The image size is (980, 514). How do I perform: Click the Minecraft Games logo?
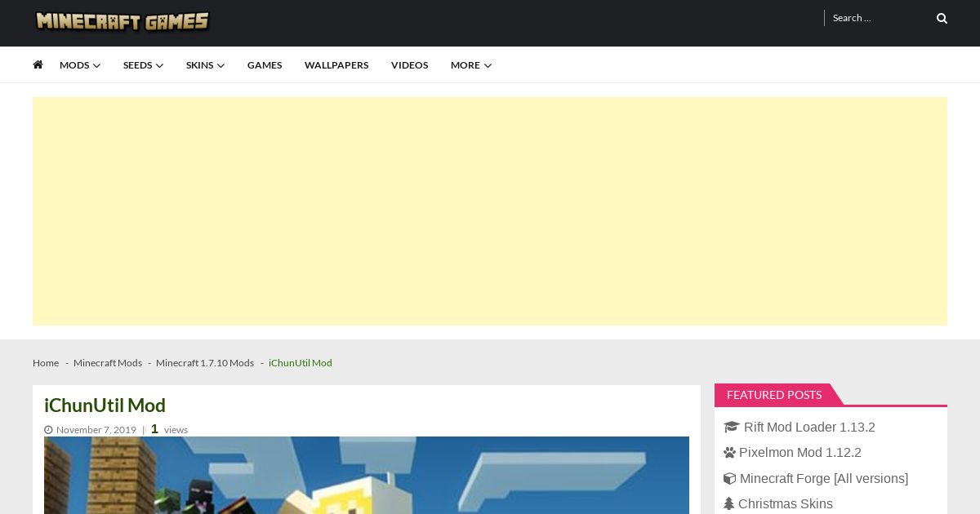122,21
